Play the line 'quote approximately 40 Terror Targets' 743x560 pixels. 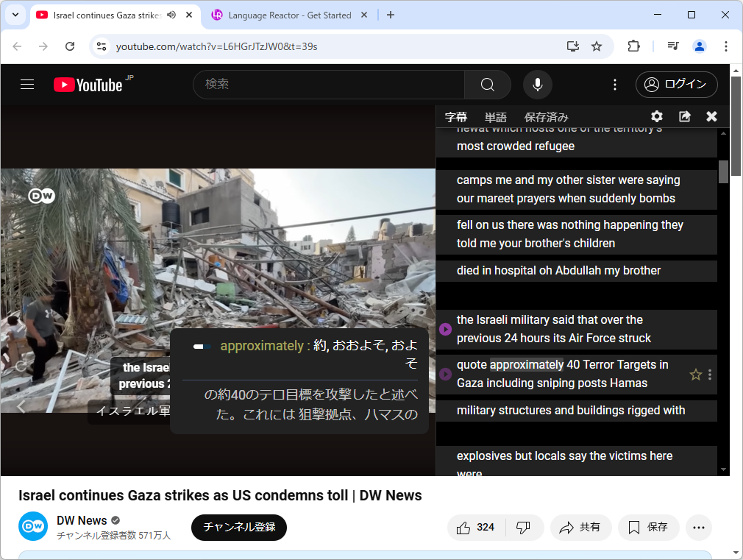445,374
